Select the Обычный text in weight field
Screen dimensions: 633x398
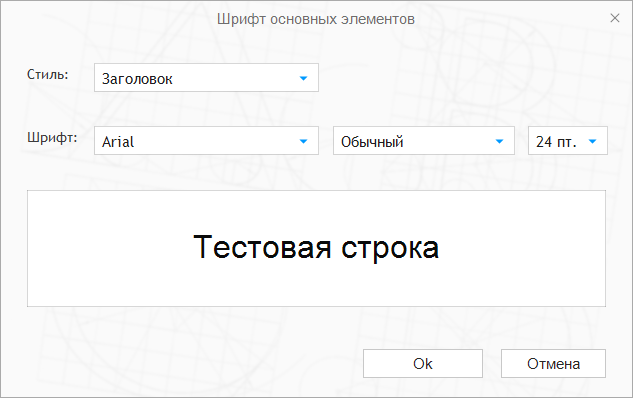tap(372, 142)
